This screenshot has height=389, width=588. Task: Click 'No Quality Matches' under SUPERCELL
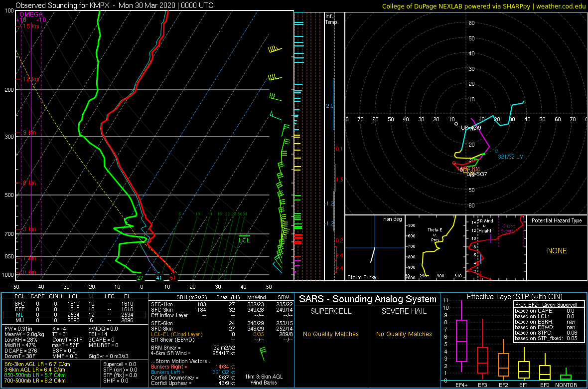[x=331, y=334]
